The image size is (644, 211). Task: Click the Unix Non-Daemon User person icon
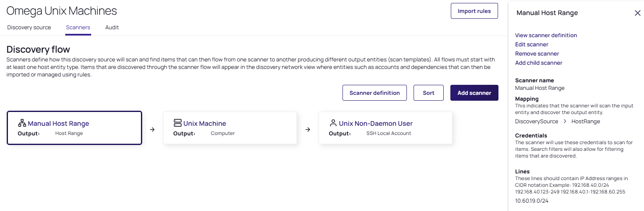[x=333, y=123]
